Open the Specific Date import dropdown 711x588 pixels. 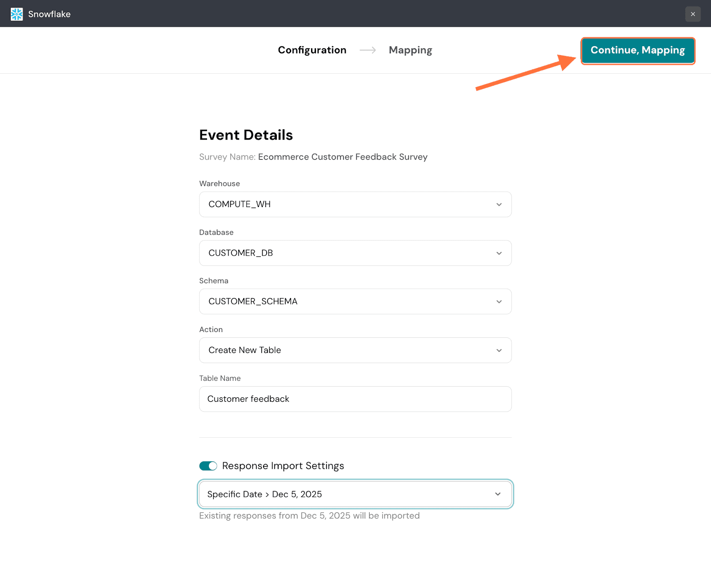347,494
